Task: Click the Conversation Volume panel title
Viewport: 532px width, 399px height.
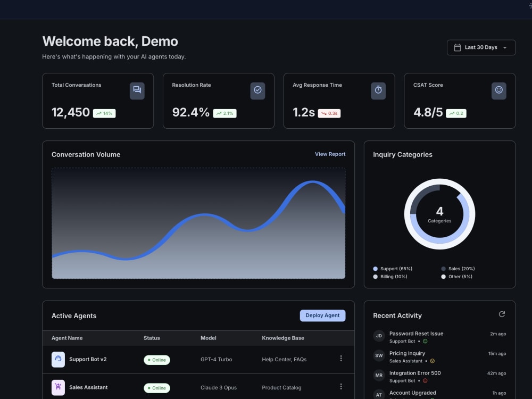Action: pyautogui.click(x=86, y=154)
